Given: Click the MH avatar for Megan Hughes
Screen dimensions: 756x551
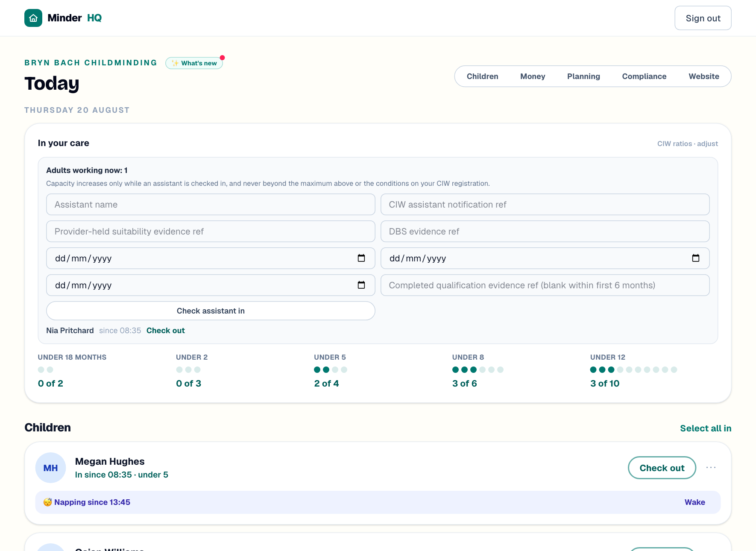Looking at the screenshot, I should click(x=50, y=468).
